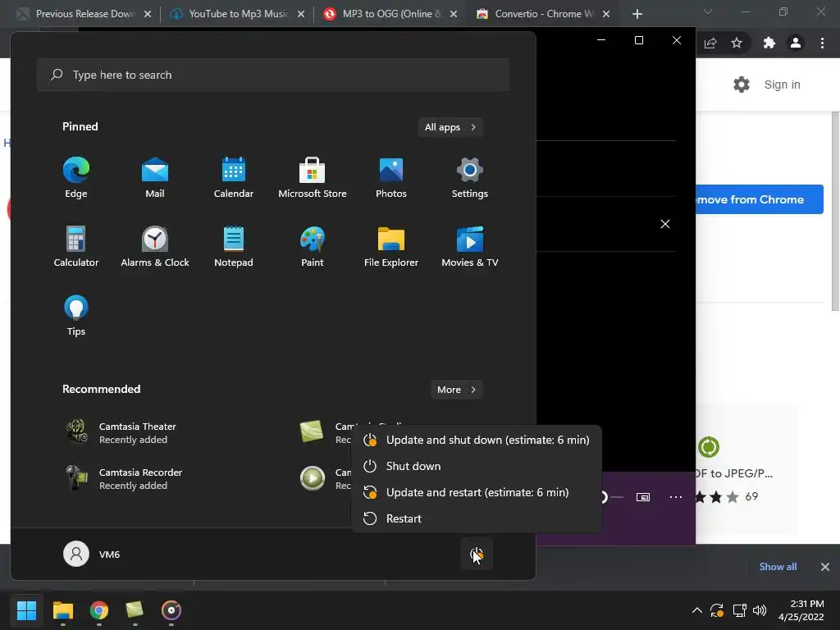Screen dimensions: 840x630
Task: Click the Windows Start button on taskbar
Action: pyautogui.click(x=27, y=609)
